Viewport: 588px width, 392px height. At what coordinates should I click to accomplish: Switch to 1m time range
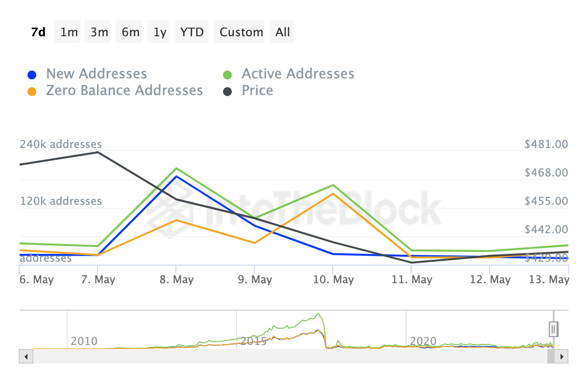[69, 32]
